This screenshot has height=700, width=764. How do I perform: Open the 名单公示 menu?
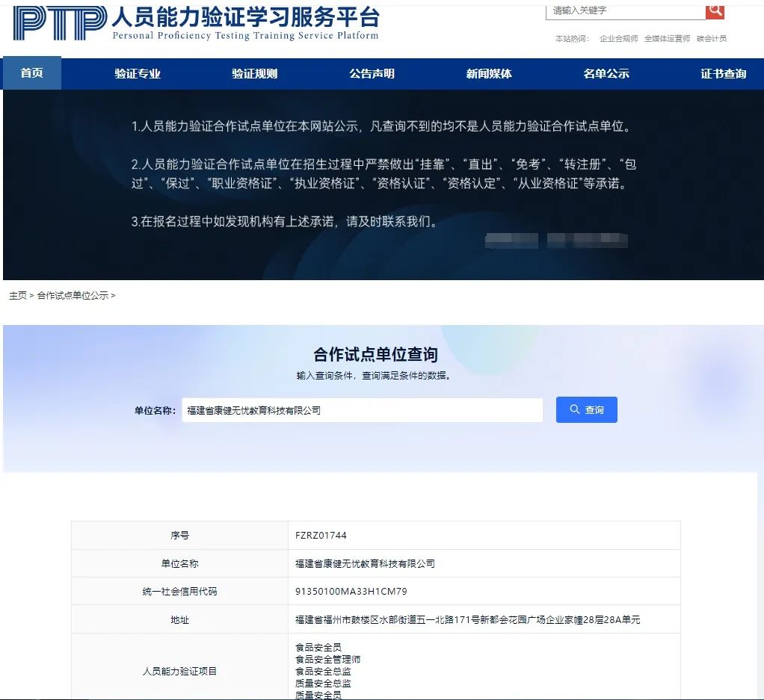pyautogui.click(x=606, y=73)
